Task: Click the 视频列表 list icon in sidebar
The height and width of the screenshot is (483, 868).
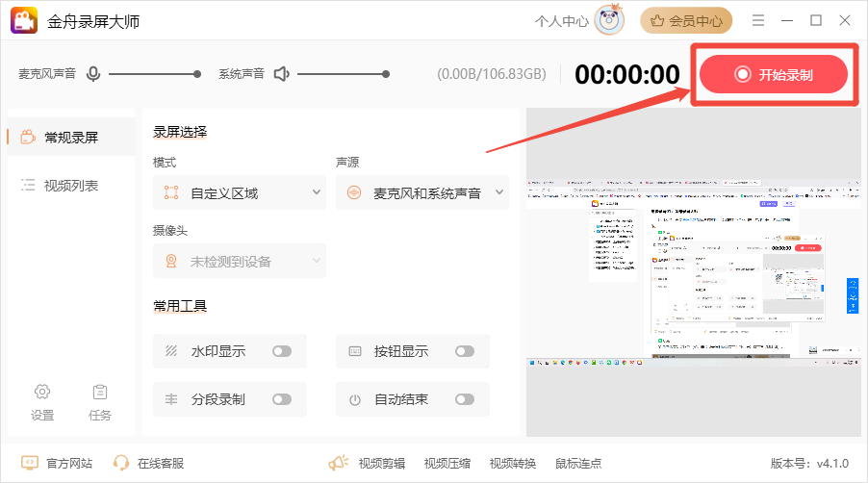Action: [x=28, y=185]
